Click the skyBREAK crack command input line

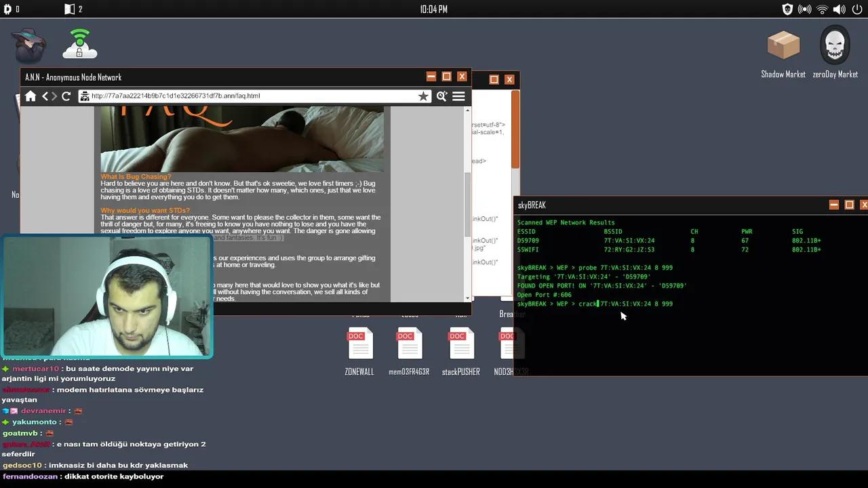click(x=595, y=304)
